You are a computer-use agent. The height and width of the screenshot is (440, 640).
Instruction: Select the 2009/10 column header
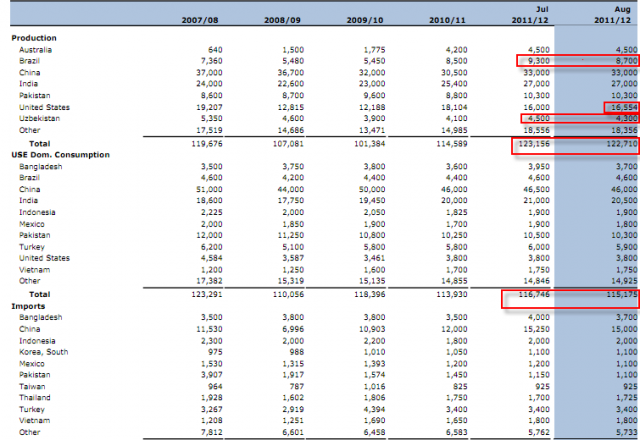point(365,20)
